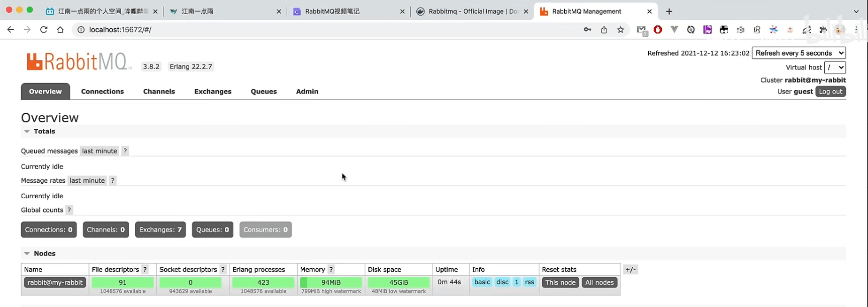The width and height of the screenshot is (868, 307).
Task: Reset stats for This node
Action: (x=560, y=282)
